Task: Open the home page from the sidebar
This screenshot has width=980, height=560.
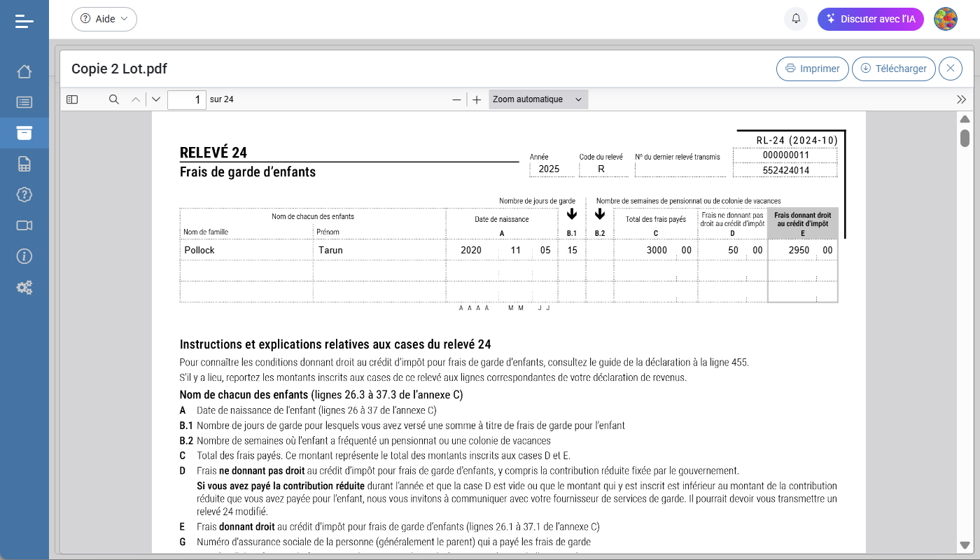Action: (x=24, y=71)
